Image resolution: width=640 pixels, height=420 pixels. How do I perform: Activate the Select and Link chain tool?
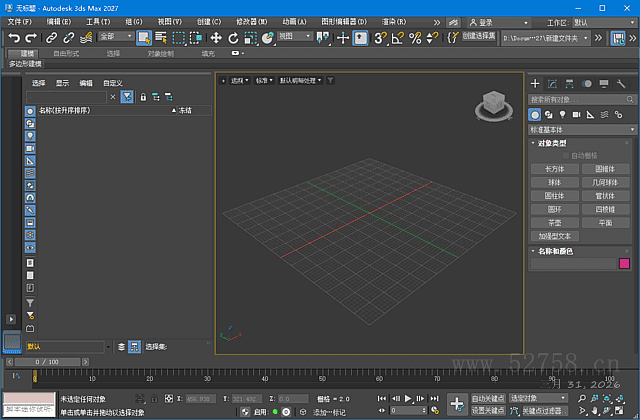(x=51, y=38)
